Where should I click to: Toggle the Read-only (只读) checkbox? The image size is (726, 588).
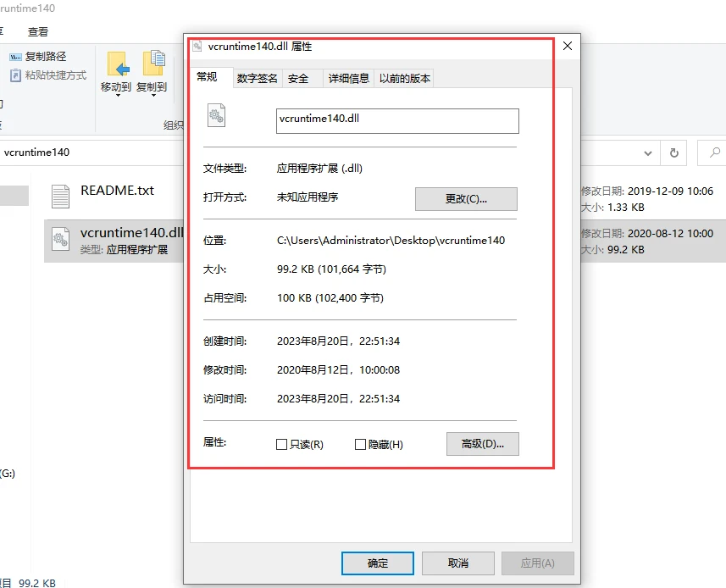pyautogui.click(x=281, y=445)
